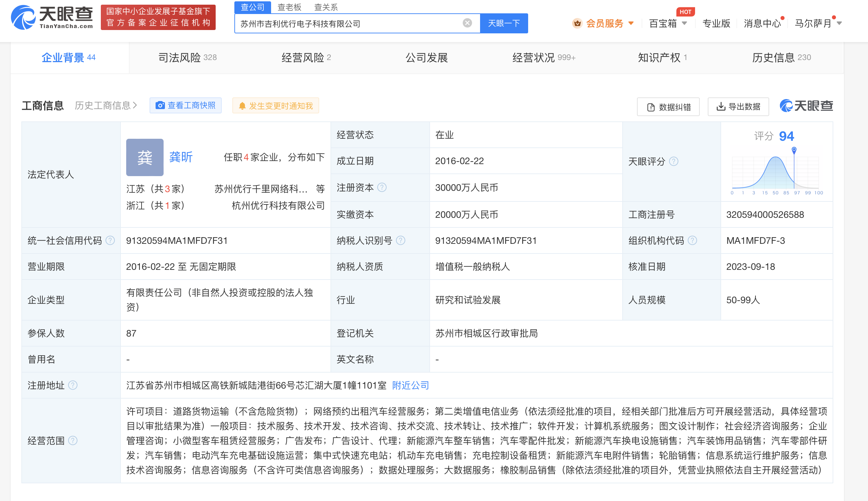Click the TianYanCha logo in header
Viewport: 868px width, 501px height.
pyautogui.click(x=52, y=17)
